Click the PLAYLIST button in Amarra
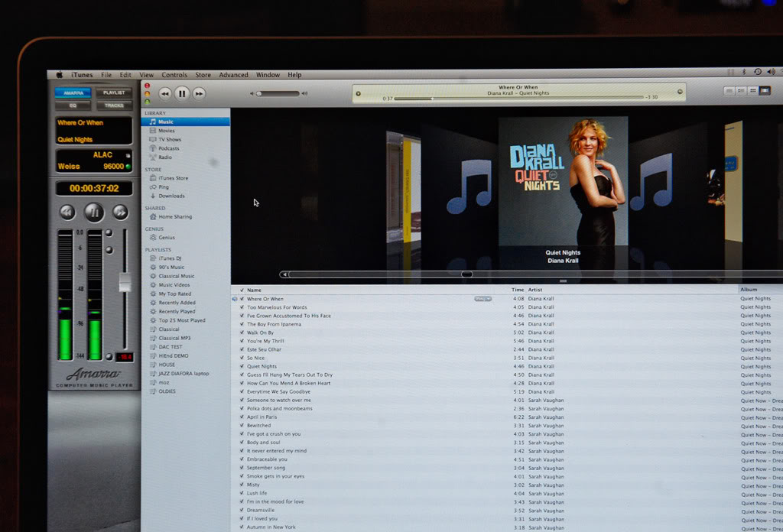783x532 pixels. pyautogui.click(x=114, y=92)
